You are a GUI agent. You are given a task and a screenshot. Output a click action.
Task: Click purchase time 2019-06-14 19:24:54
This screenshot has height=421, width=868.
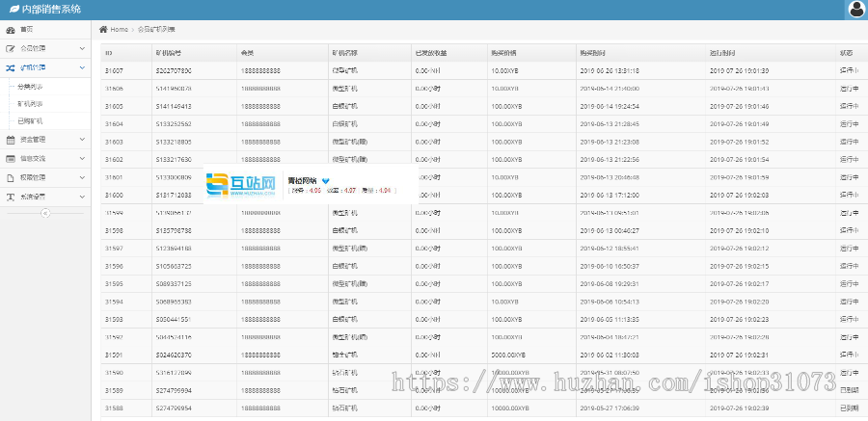point(610,106)
